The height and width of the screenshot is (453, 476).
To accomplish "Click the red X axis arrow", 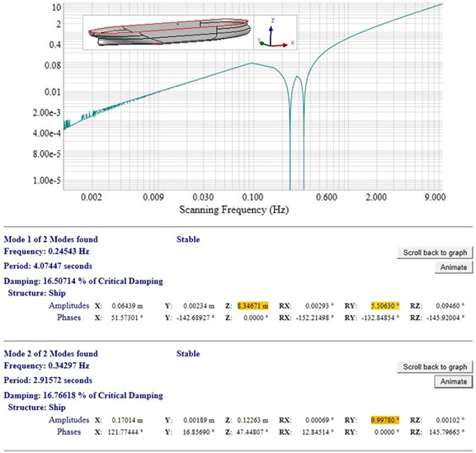I will [x=280, y=45].
